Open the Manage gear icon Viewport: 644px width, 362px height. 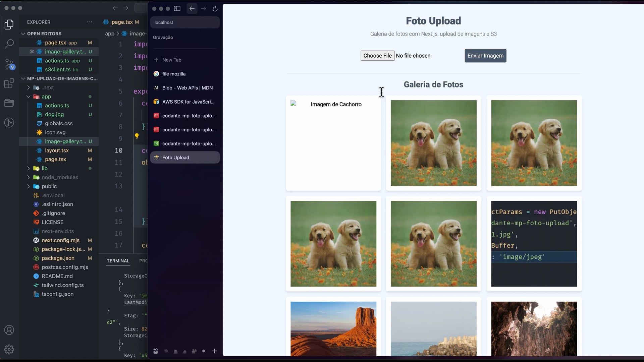point(9,350)
